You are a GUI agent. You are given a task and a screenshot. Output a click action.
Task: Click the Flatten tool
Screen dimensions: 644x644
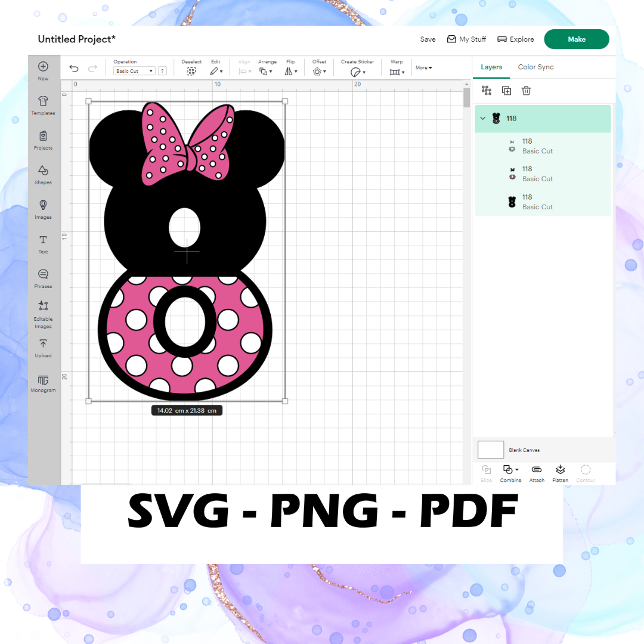pyautogui.click(x=560, y=473)
